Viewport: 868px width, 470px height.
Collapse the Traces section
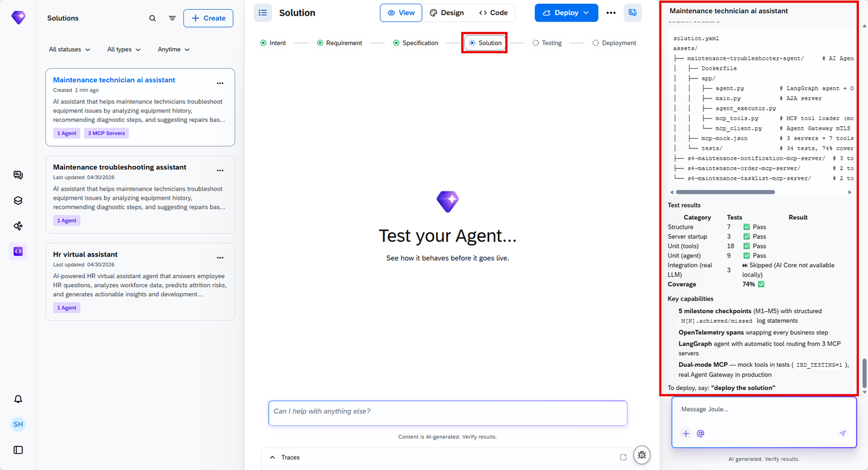click(272, 457)
